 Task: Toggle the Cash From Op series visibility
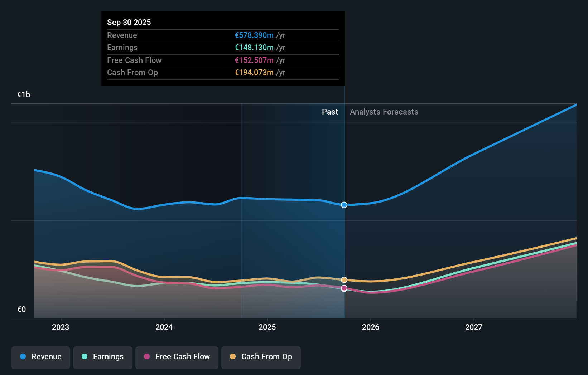point(261,357)
